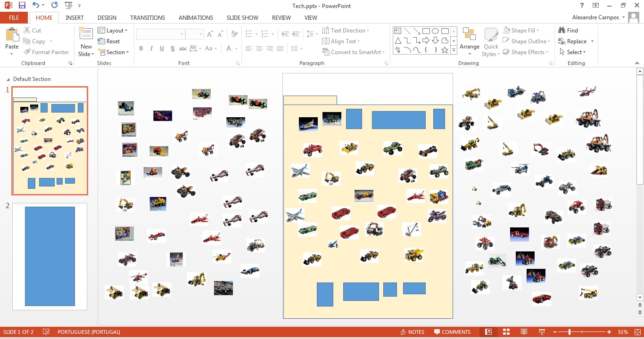Select the text box shape in gallery
The height and width of the screenshot is (339, 644).
(397, 31)
